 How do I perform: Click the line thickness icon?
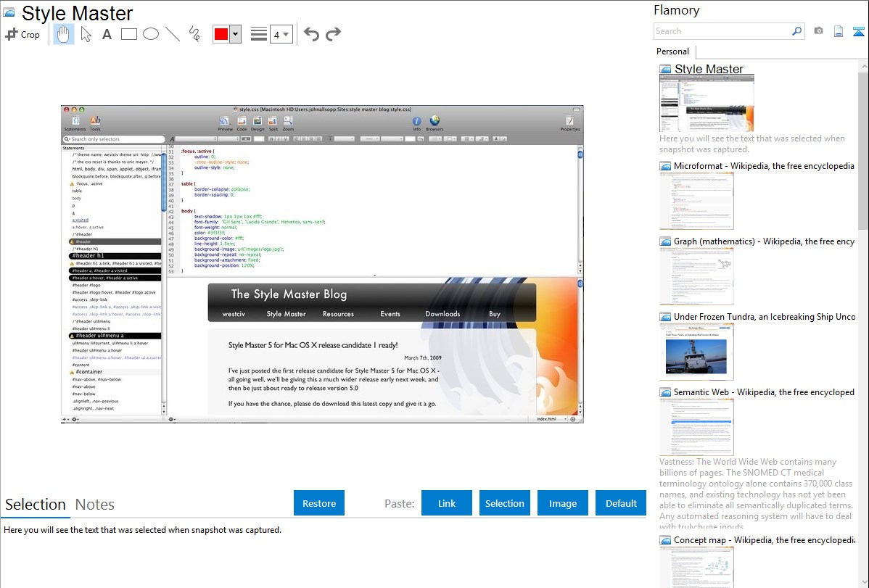pos(258,34)
